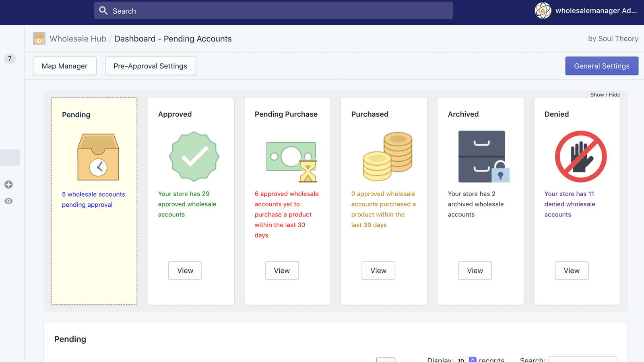Open the wholesalemanager Admin account avatar
Image resolution: width=644 pixels, height=362 pixels.
tap(543, 10)
